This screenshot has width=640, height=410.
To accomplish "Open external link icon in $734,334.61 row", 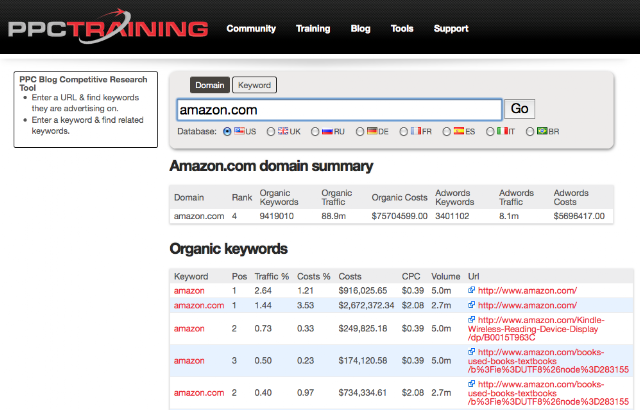I will click(x=471, y=383).
